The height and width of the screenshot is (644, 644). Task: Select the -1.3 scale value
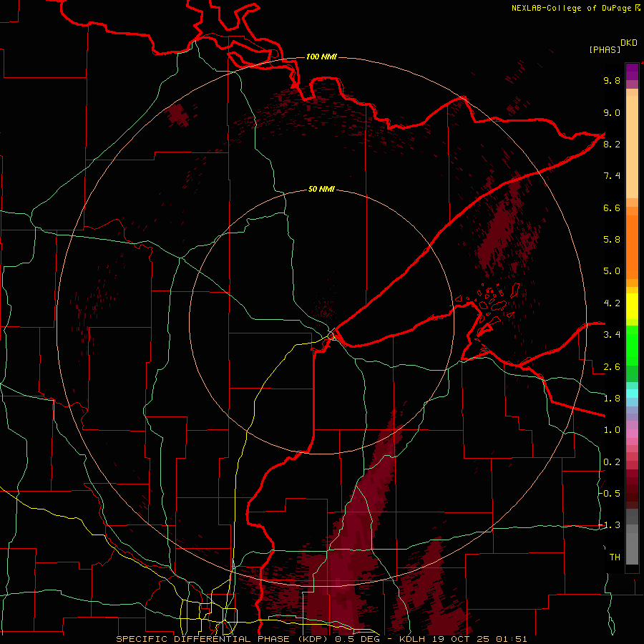610,525
